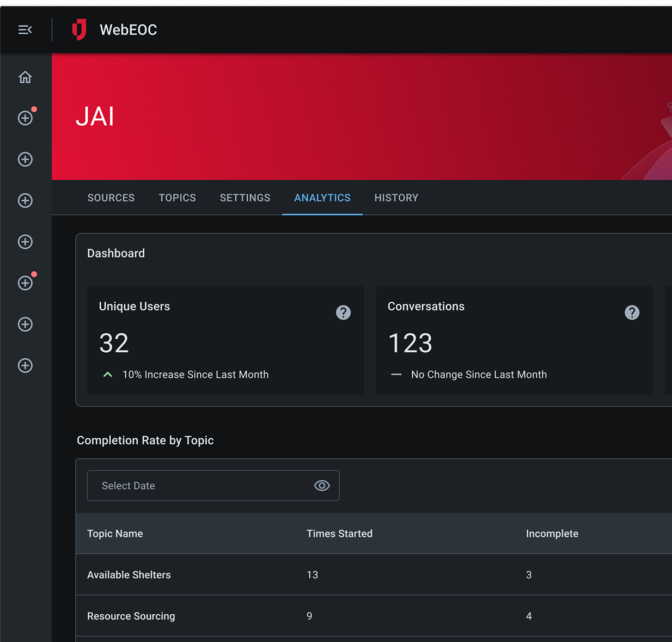Open help for Conversations card
The image size is (672, 642).
point(632,313)
